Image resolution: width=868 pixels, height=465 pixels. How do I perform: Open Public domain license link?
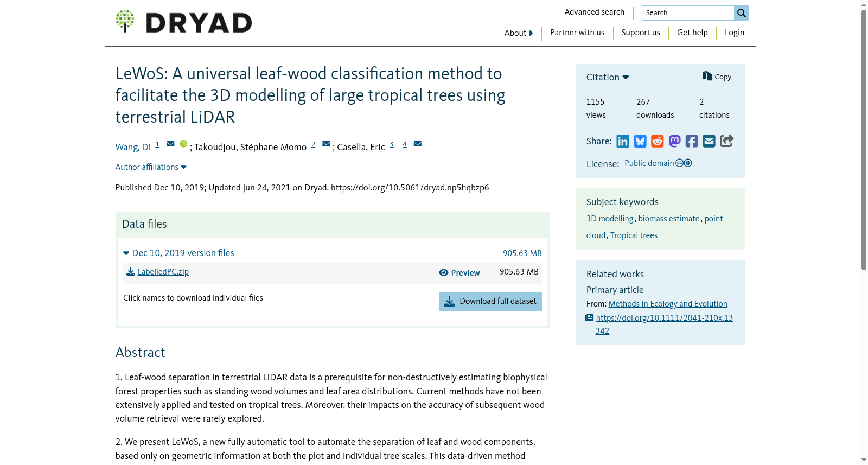(x=649, y=163)
